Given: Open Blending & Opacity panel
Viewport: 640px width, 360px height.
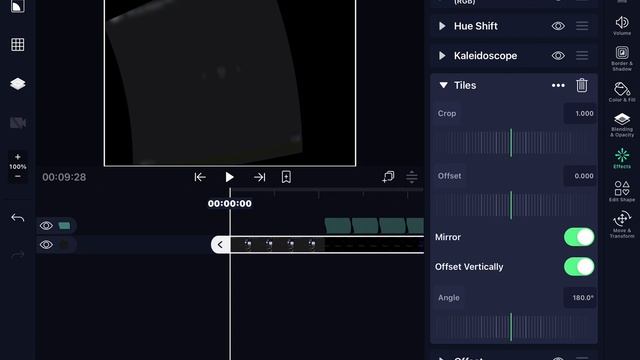Looking at the screenshot, I should click(x=622, y=125).
